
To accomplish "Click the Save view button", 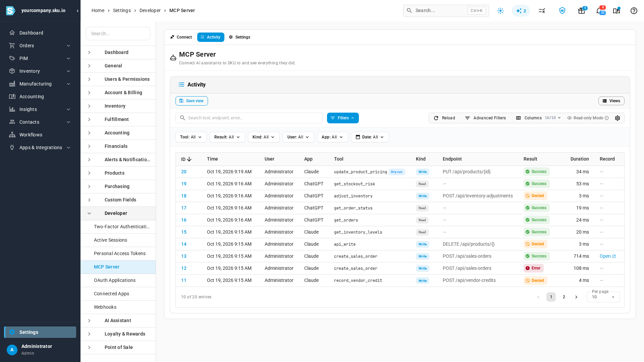I will pyautogui.click(x=192, y=101).
